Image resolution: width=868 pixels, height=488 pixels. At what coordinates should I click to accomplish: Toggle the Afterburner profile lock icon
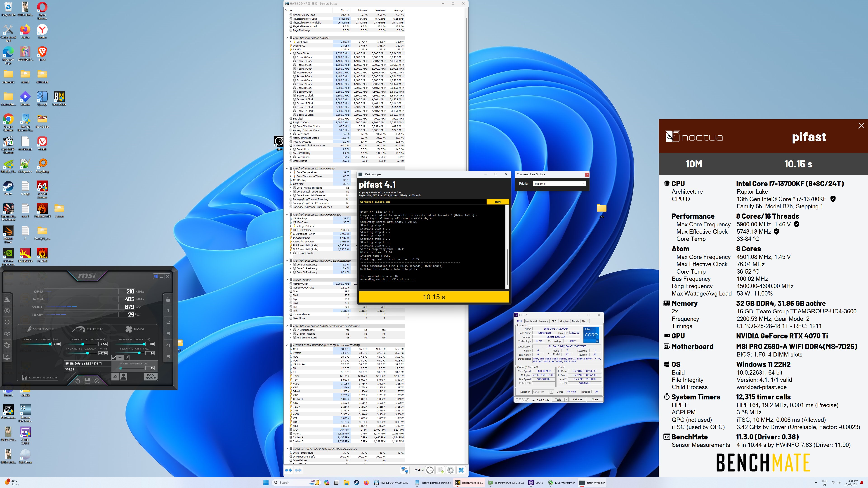(x=168, y=299)
